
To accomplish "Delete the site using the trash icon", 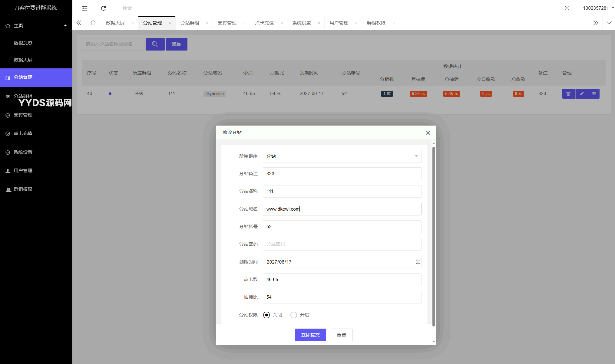I will coord(568,93).
